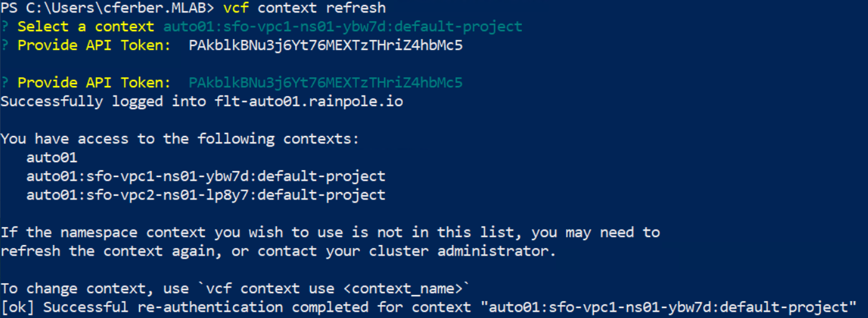
Task: Click the white API token value
Action: pos(326,46)
